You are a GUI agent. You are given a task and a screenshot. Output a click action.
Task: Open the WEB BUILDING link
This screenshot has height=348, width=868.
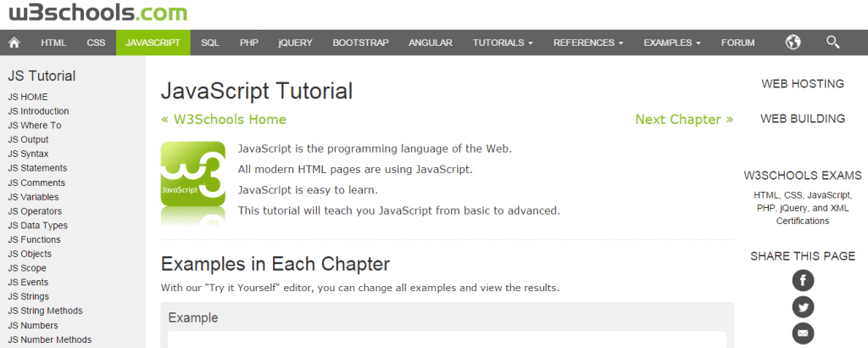803,119
